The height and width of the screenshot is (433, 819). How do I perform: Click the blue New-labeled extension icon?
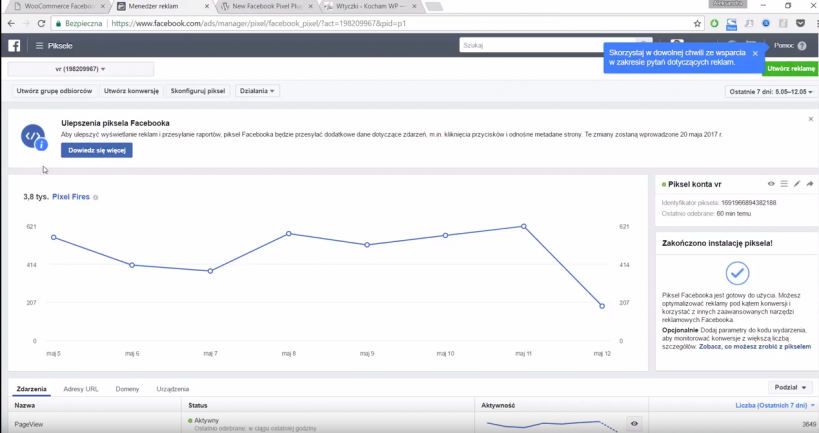731,24
